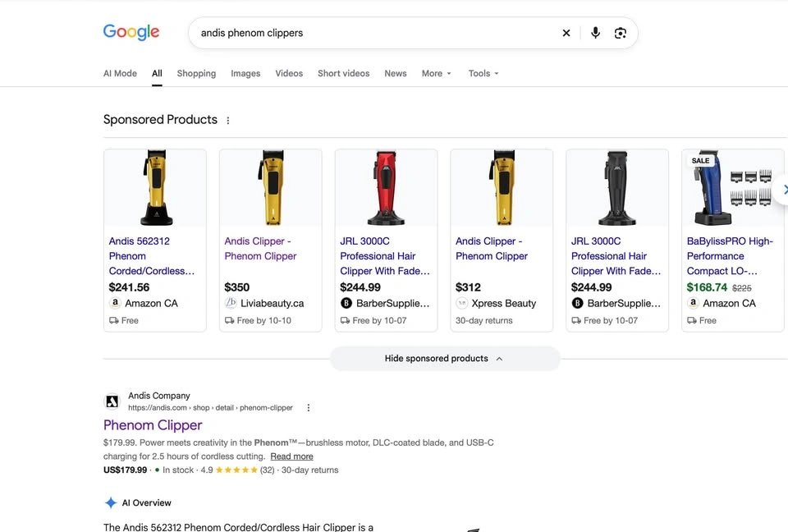
Task: Click the Free by 10-10 delivery text
Action: click(x=263, y=321)
